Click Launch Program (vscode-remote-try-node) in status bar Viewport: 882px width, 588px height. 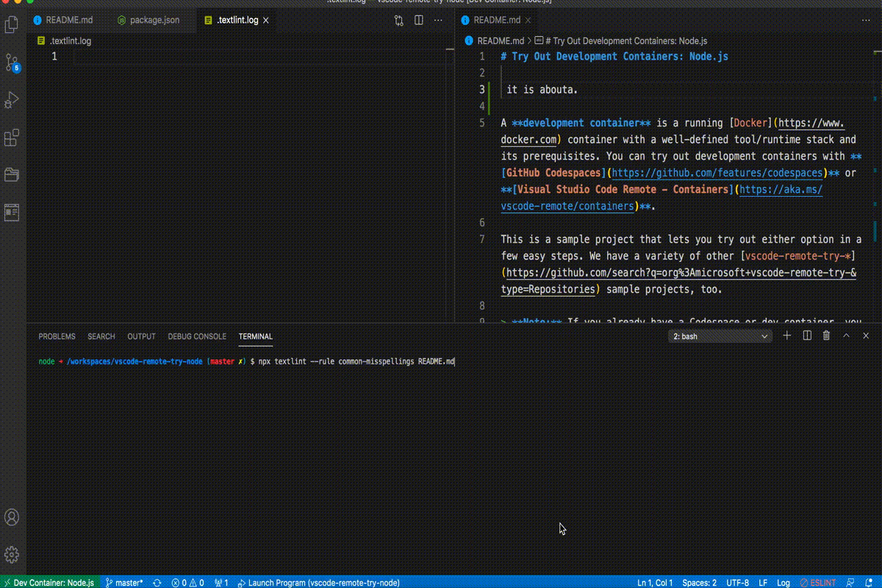tap(319, 582)
